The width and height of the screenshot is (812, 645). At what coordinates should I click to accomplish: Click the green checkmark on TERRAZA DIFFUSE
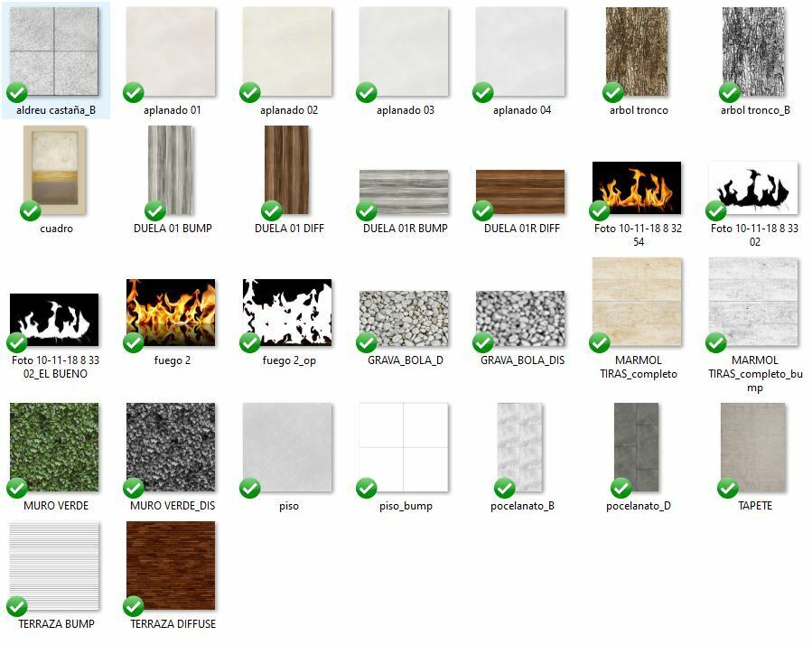[134, 607]
